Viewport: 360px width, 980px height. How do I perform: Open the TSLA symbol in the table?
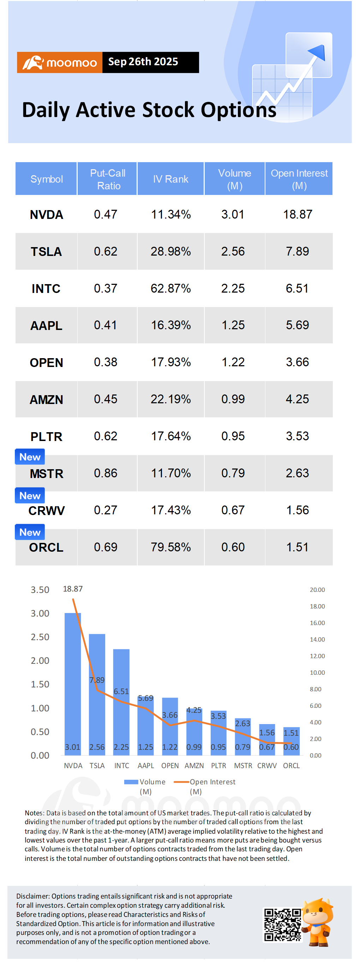46,251
